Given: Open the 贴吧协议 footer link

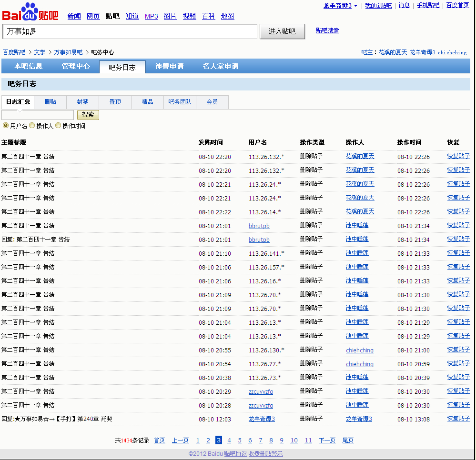Looking at the screenshot, I should coord(235,454).
